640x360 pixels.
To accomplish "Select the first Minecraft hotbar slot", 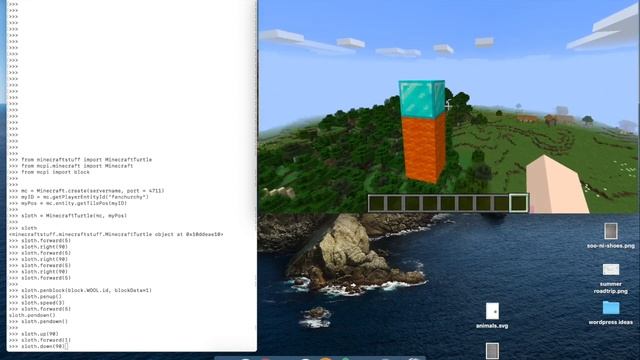I will tap(377, 203).
